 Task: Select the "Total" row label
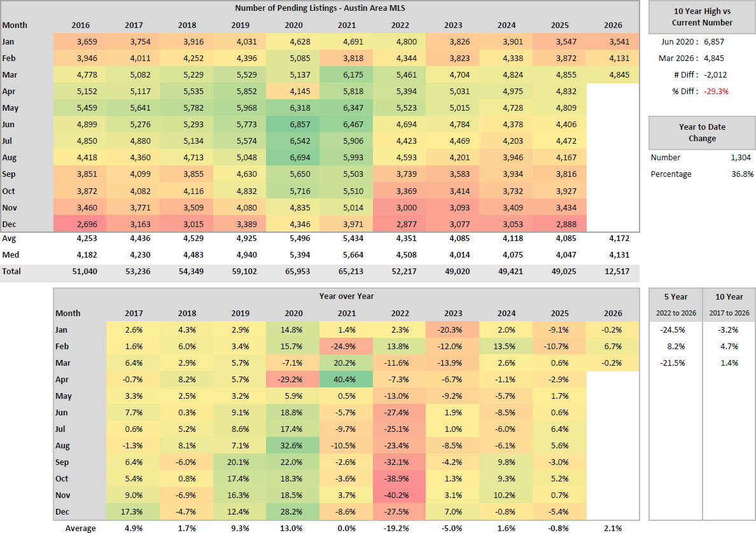(x=11, y=272)
